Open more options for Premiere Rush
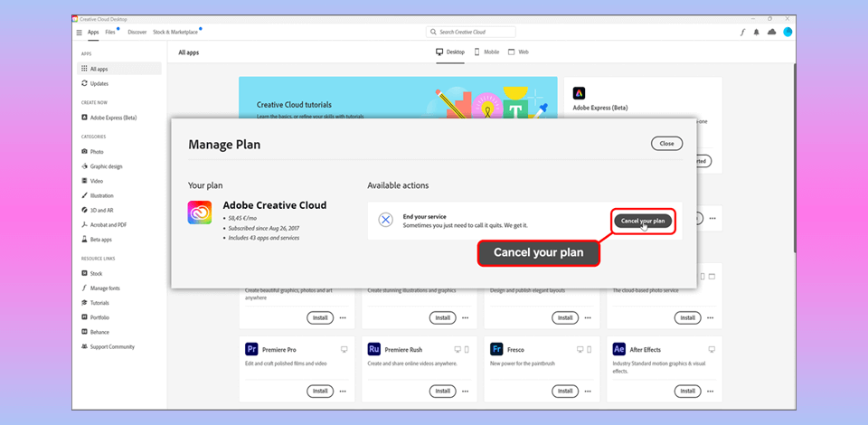 (465, 392)
